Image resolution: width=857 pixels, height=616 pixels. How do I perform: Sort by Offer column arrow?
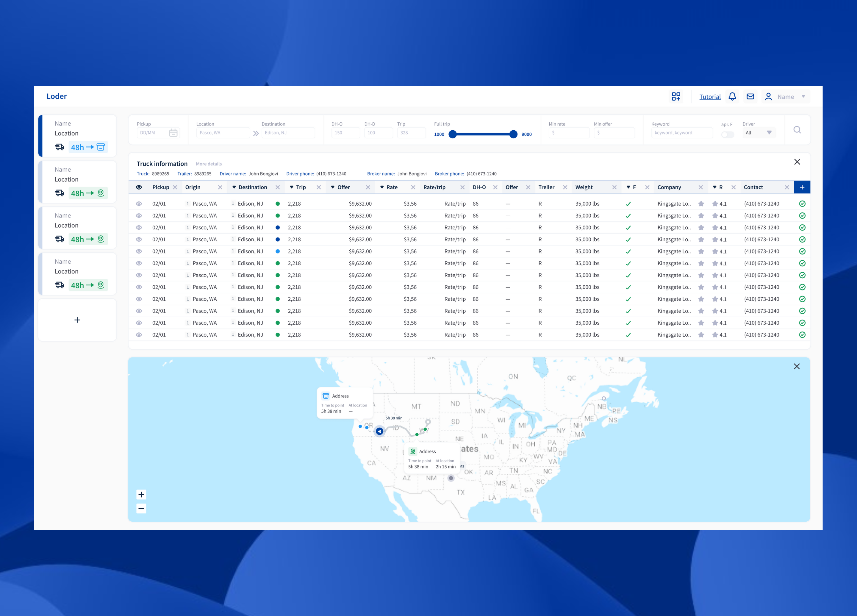pos(332,187)
